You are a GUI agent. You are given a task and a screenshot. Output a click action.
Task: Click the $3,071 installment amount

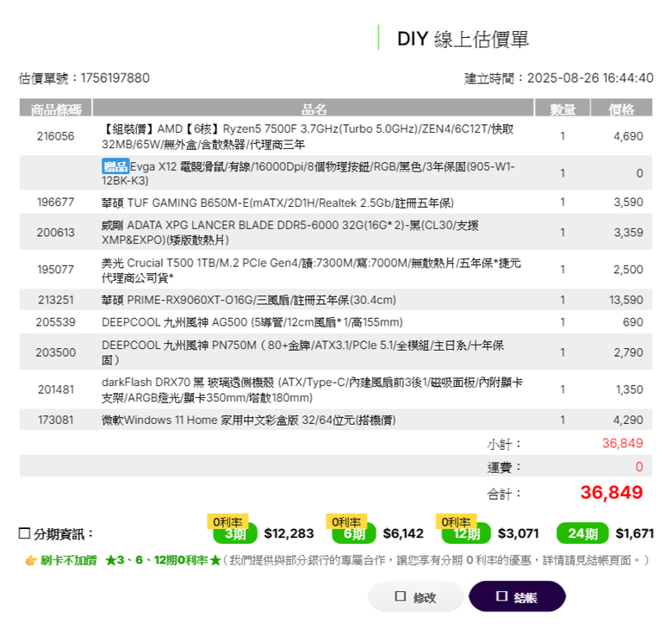point(518,533)
